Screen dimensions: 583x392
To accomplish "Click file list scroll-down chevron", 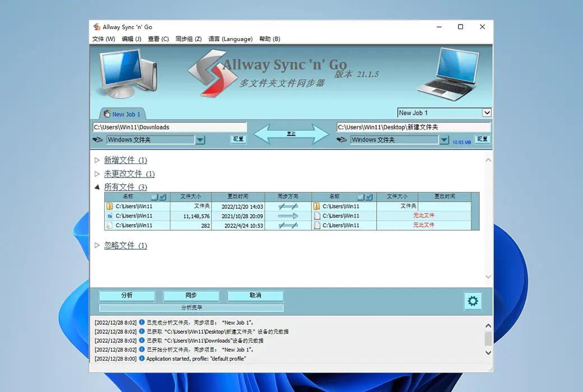I will tap(488, 277).
